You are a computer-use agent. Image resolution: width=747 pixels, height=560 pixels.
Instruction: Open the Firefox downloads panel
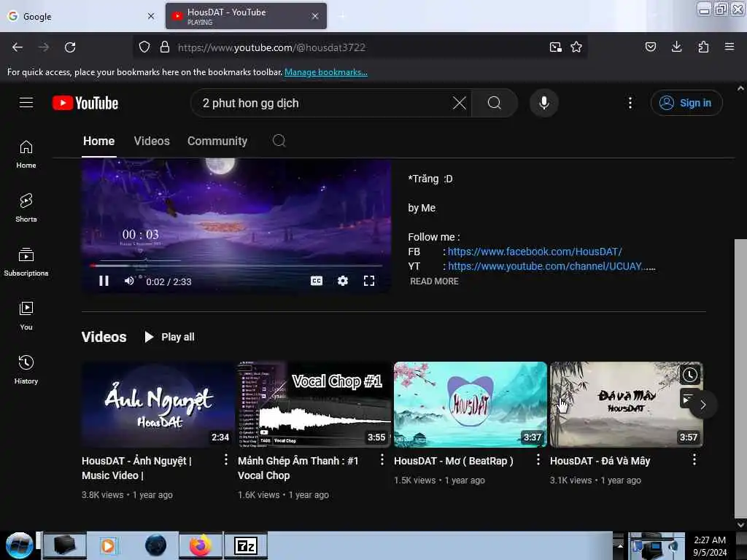(676, 47)
